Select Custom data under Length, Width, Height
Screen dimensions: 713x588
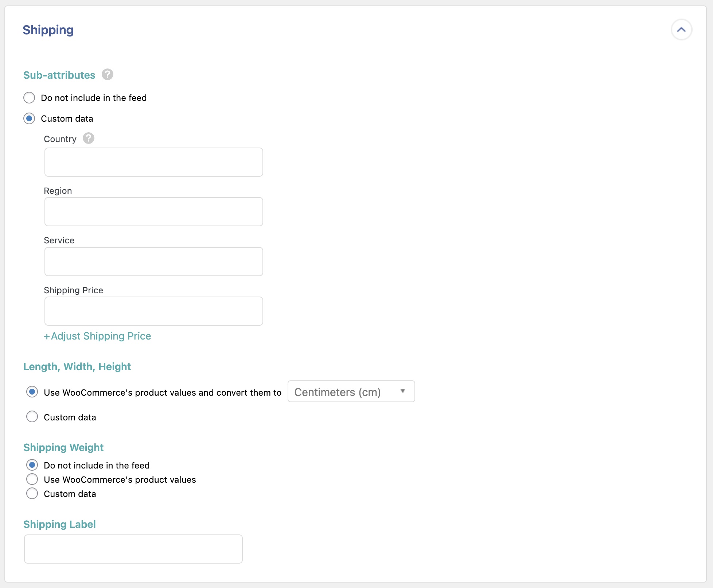click(32, 416)
